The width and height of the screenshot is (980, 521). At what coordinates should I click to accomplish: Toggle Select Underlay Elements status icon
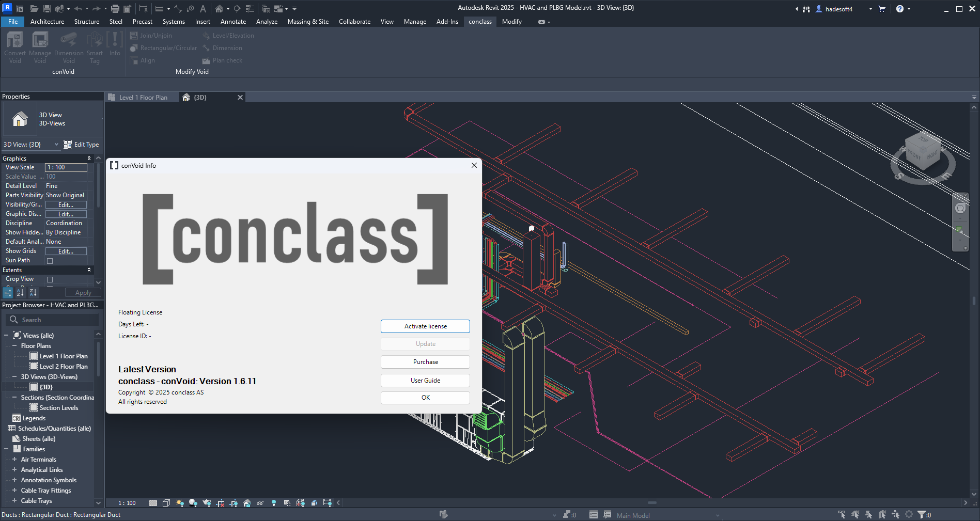coord(855,514)
